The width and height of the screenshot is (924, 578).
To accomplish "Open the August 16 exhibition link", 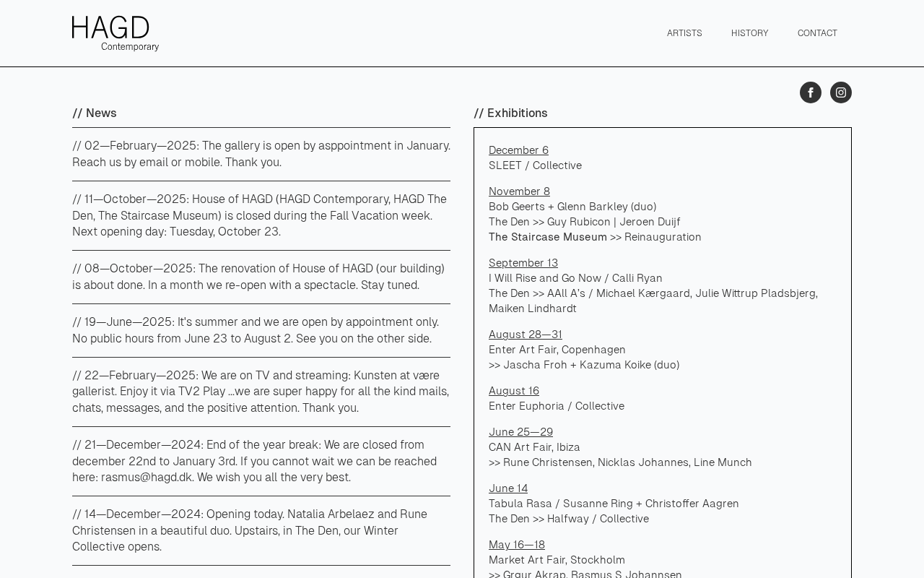I will (514, 391).
